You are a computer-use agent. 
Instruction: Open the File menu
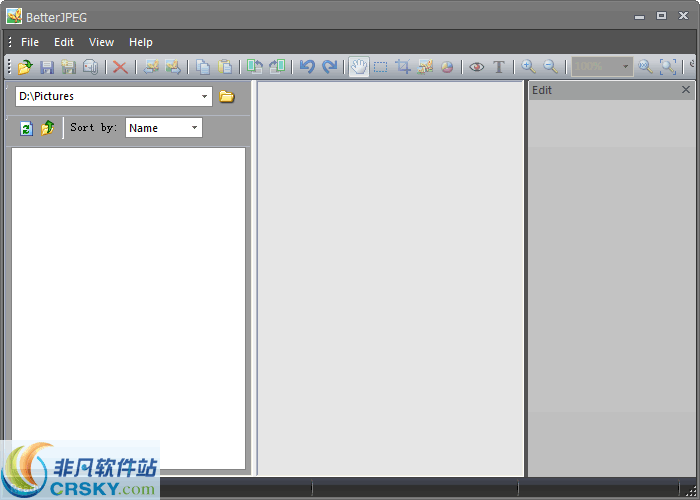point(30,42)
